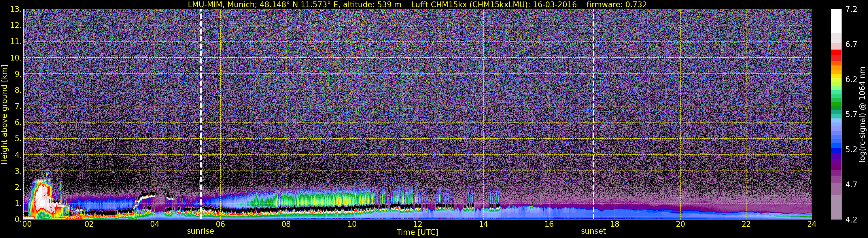
Task: Click the colorbar tick value 6.7
Action: tap(851, 44)
